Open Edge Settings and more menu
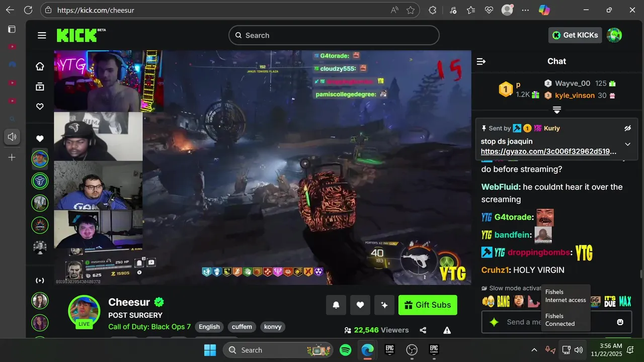Viewport: 644px width, 362px height. [x=525, y=10]
